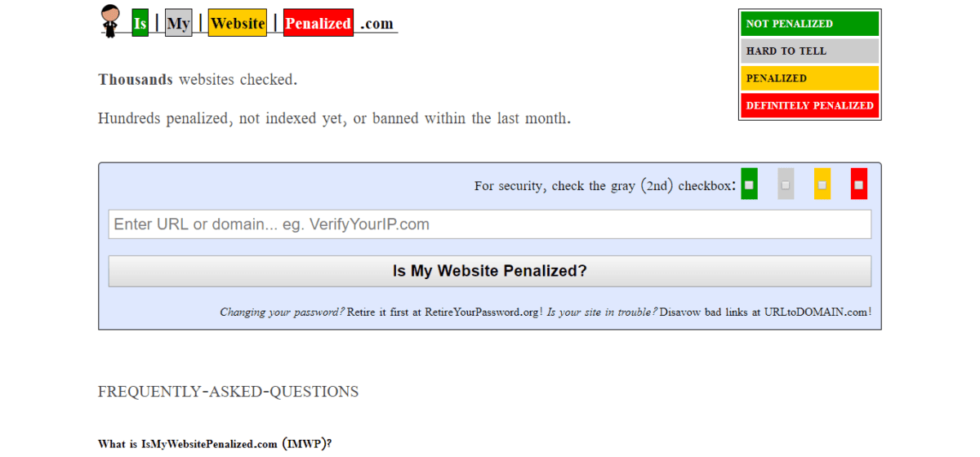Focus the Enter URL or domain field
Screen dimensions: 980x457
click(490, 224)
